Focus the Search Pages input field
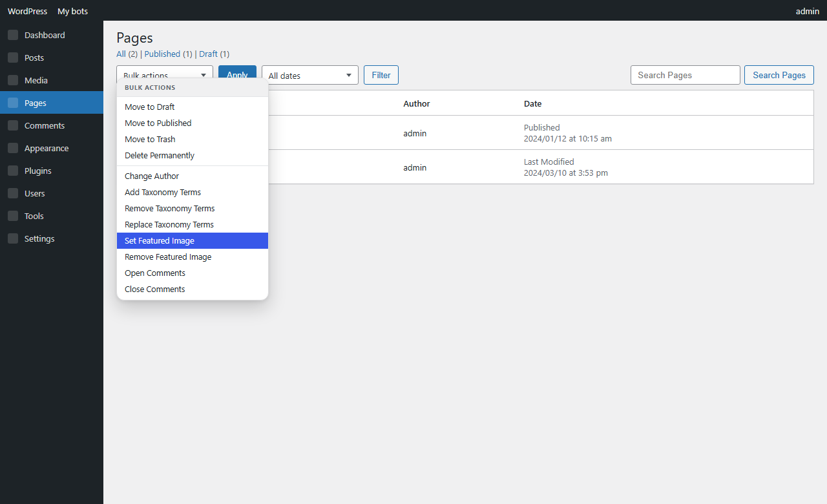This screenshot has width=827, height=504. [x=686, y=75]
